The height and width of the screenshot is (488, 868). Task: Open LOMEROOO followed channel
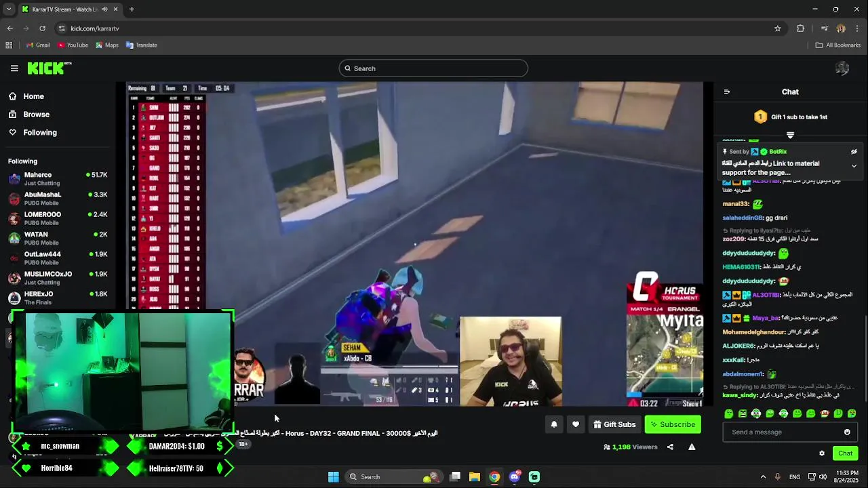click(58, 218)
